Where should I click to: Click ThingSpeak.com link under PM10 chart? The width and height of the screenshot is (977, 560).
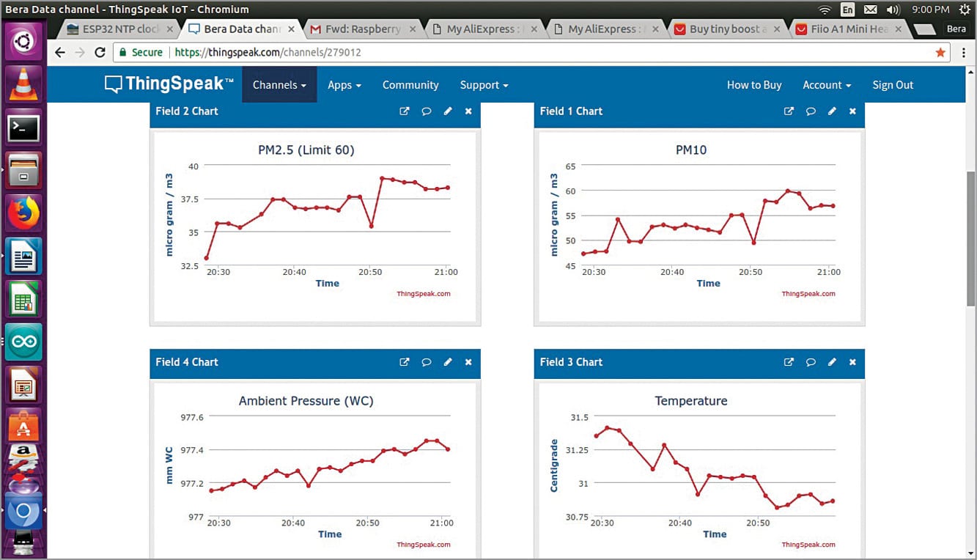coord(808,294)
